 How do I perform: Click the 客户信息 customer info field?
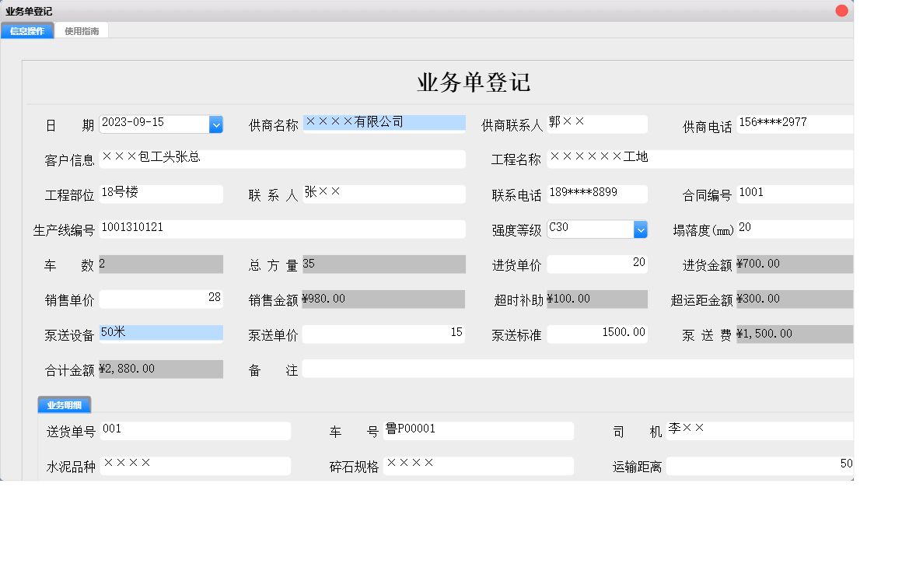pyautogui.click(x=284, y=159)
